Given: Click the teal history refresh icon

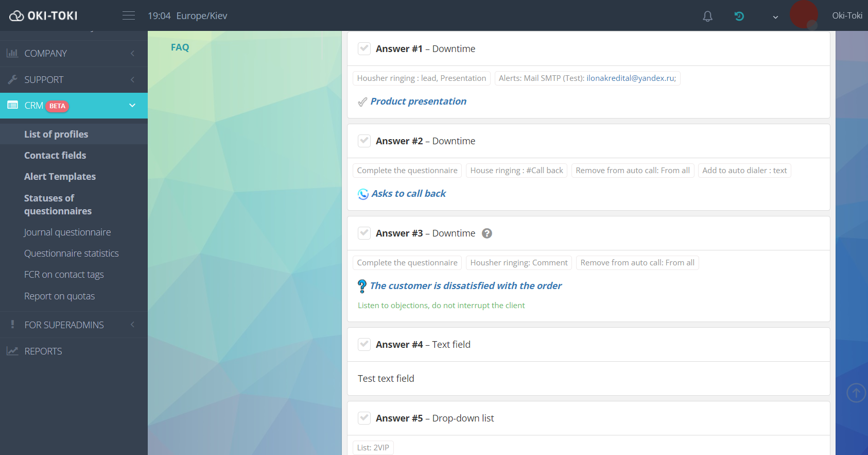Looking at the screenshot, I should pos(739,16).
